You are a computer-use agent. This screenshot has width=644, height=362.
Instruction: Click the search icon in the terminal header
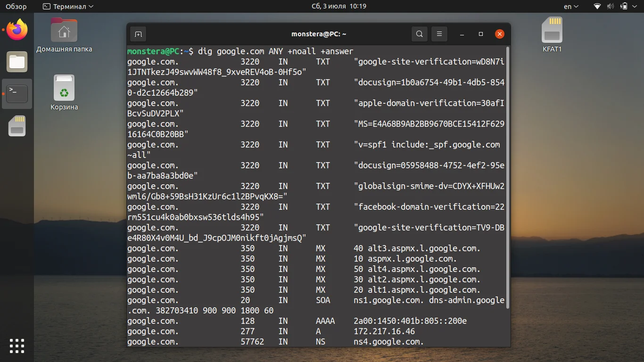(x=419, y=34)
